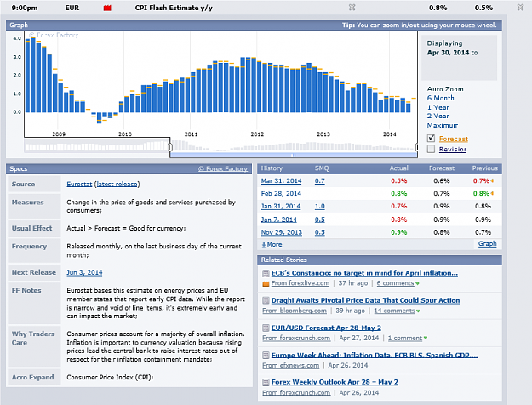Open the Jun 3, 2014 next release link
The width and height of the screenshot is (532, 405).
click(84, 272)
